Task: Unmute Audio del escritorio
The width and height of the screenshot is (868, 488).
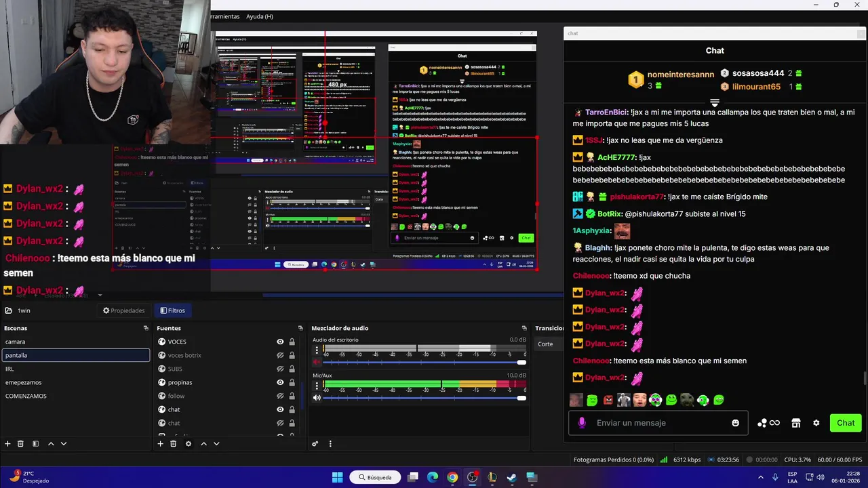Action: coord(316,362)
